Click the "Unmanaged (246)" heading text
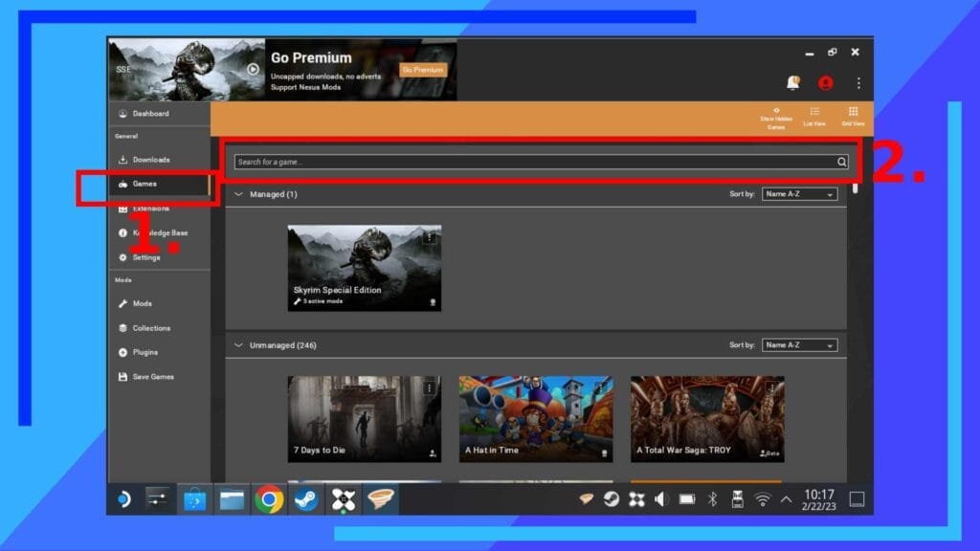The height and width of the screenshot is (551, 980). [282, 344]
